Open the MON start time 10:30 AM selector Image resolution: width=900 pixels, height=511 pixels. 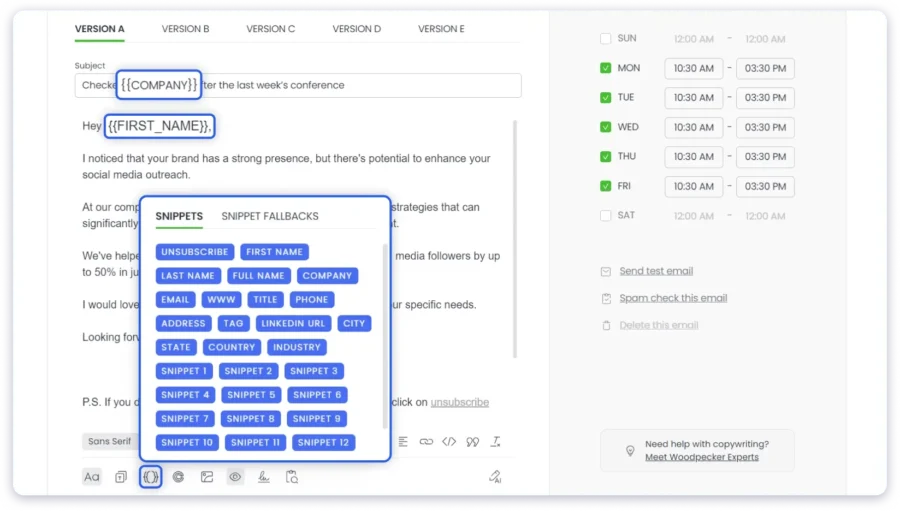[693, 69]
